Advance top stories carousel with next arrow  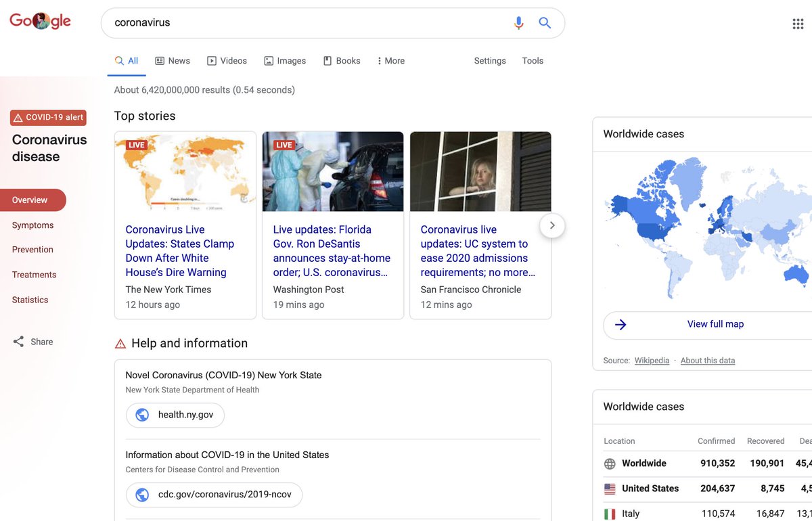click(x=552, y=225)
